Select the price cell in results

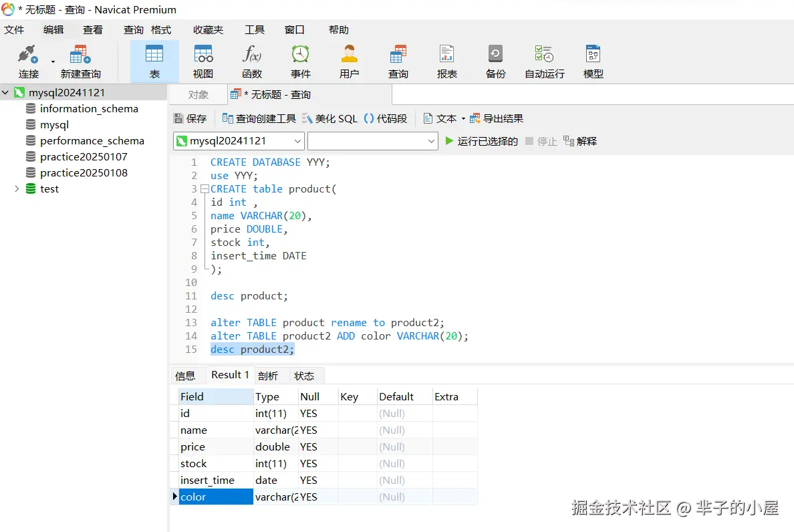point(216,447)
